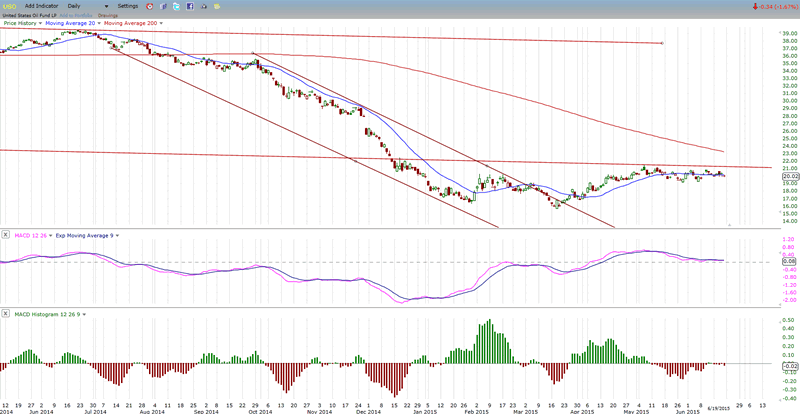Click the Twitter share icon

[174, 6]
